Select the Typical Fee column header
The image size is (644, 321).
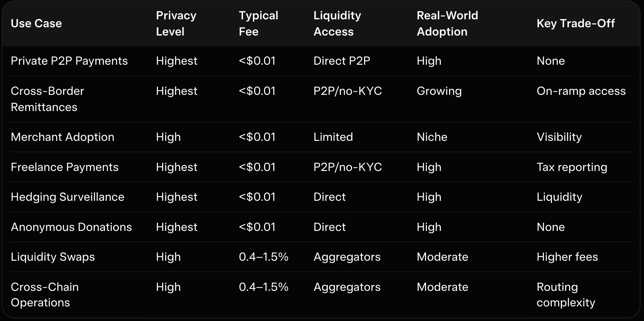point(258,23)
